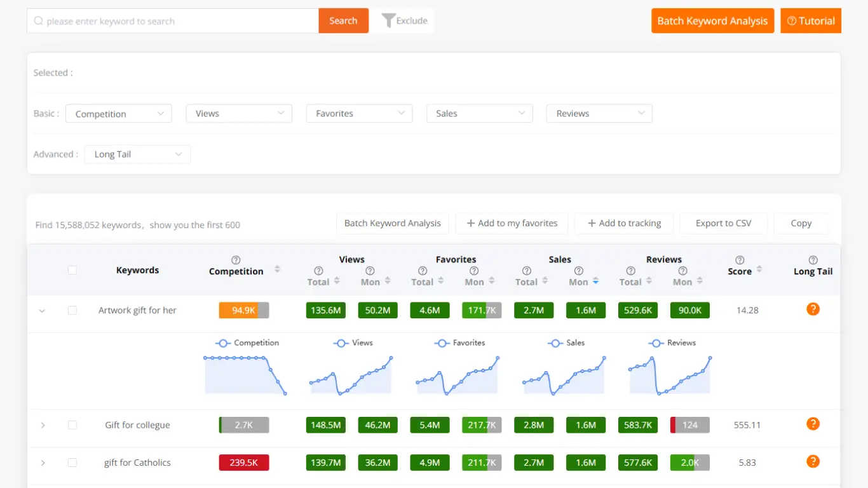The width and height of the screenshot is (868, 488).
Task: Click the keyword search input field
Action: click(x=172, y=20)
